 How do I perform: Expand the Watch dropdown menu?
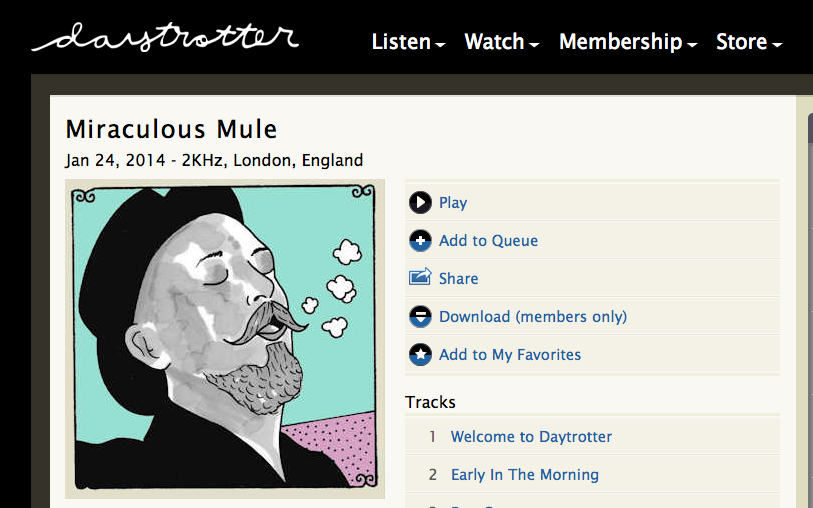coord(502,42)
